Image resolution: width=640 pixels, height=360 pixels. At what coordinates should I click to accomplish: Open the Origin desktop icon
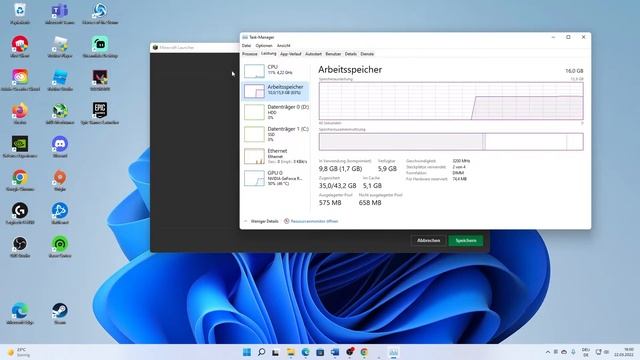(x=60, y=180)
